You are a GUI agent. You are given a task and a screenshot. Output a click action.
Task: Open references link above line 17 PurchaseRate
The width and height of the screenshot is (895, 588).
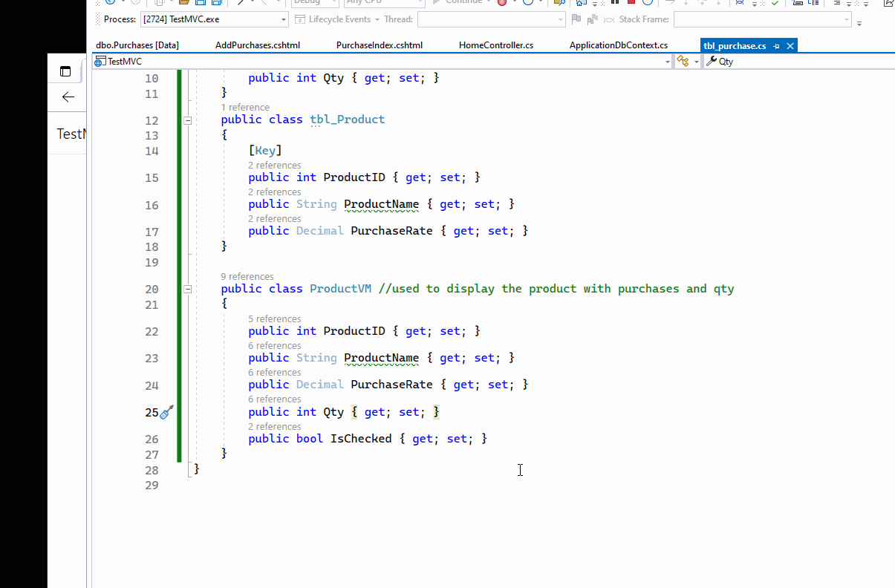(275, 219)
